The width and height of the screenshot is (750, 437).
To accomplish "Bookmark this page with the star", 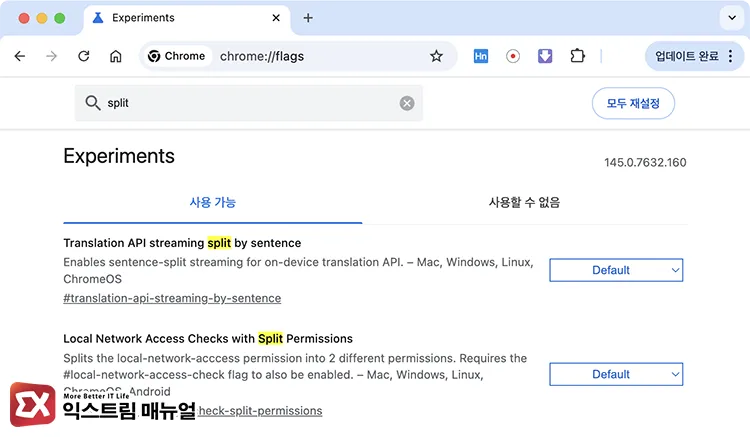I will click(x=436, y=56).
